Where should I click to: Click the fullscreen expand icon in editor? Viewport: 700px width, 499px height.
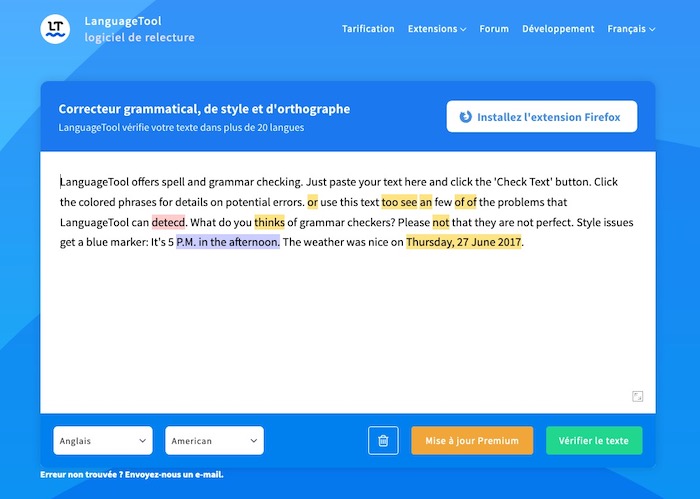point(638,396)
